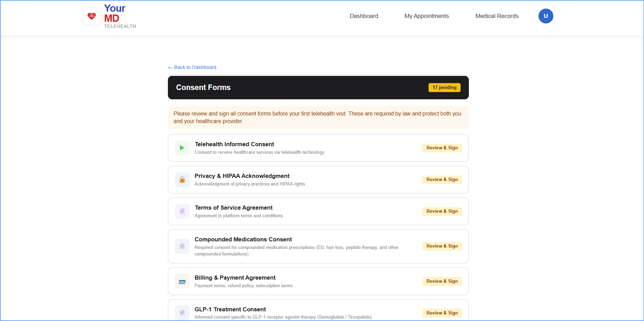Go to My Appointments
This screenshot has height=321, width=644.
tap(426, 16)
